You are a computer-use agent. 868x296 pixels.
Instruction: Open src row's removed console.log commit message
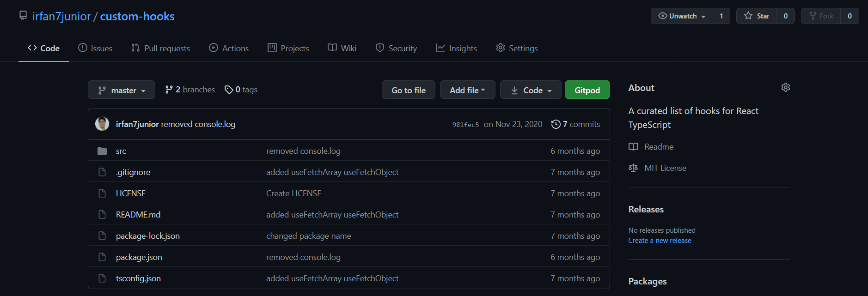coord(303,151)
